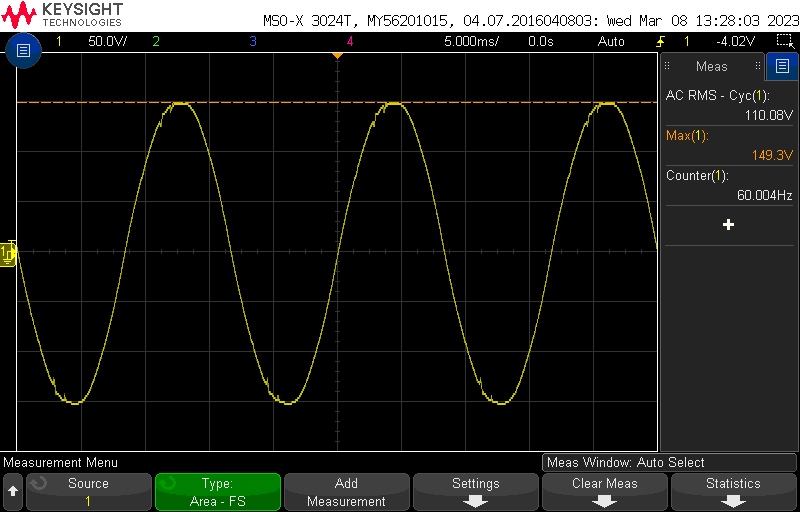Select channel 1 in the top bar
This screenshot has width=800, height=512.
pyautogui.click(x=59, y=41)
